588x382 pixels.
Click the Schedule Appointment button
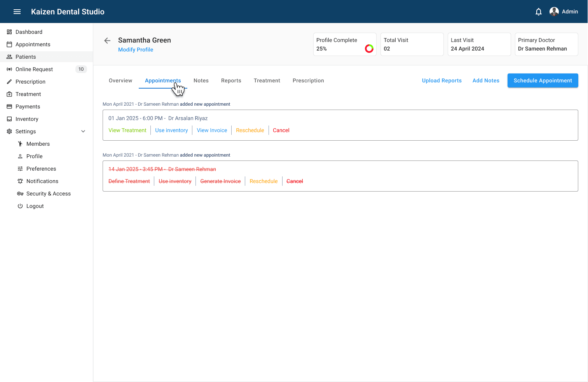click(x=543, y=80)
